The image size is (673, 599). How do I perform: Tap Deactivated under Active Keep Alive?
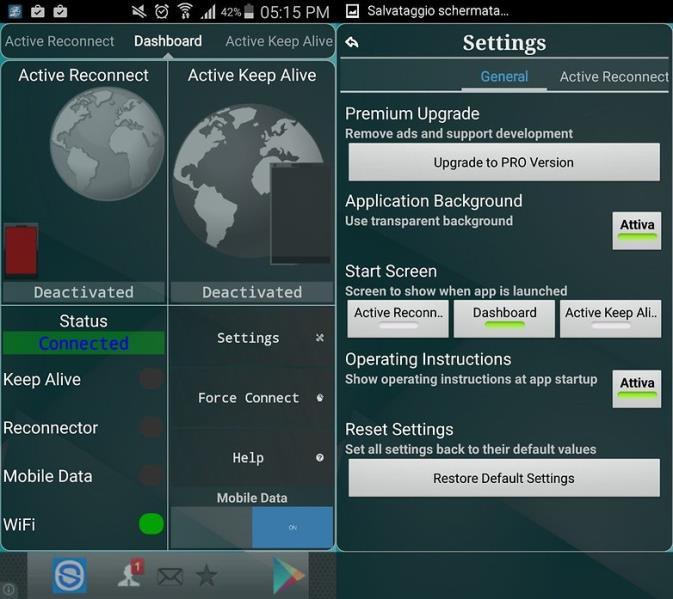(x=252, y=292)
